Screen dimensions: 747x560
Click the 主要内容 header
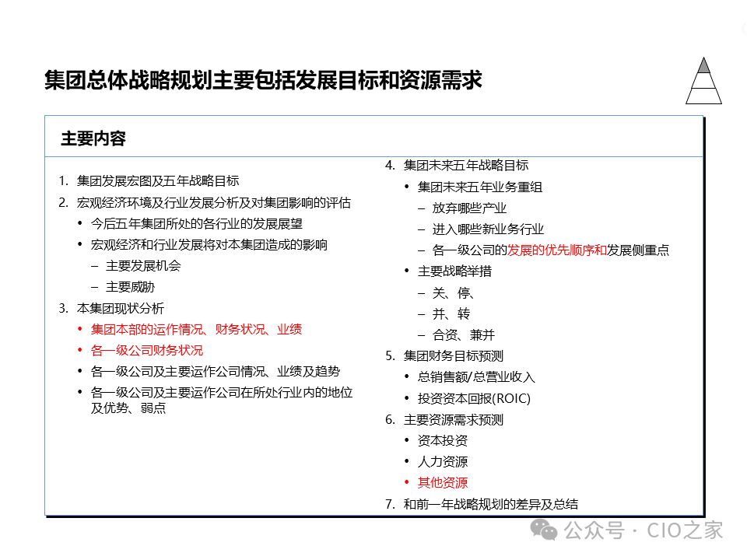point(93,138)
